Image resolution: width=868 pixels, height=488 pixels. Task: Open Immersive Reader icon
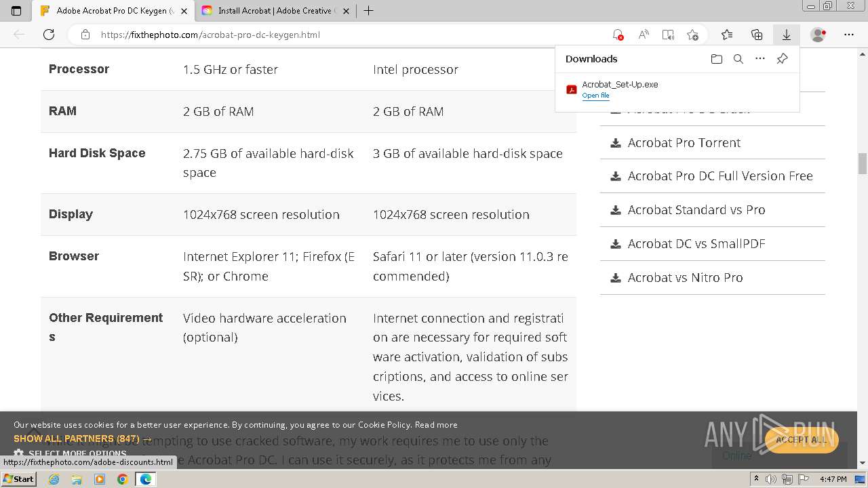[x=668, y=35]
